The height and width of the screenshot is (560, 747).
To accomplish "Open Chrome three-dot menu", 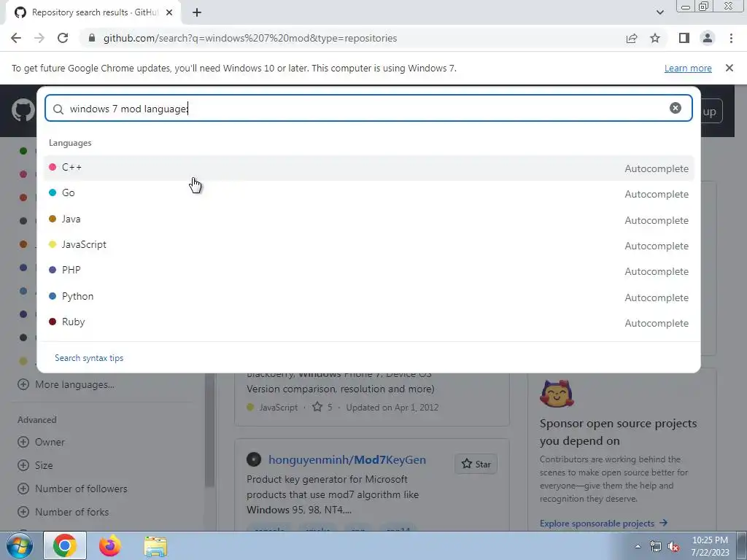I will point(731,38).
